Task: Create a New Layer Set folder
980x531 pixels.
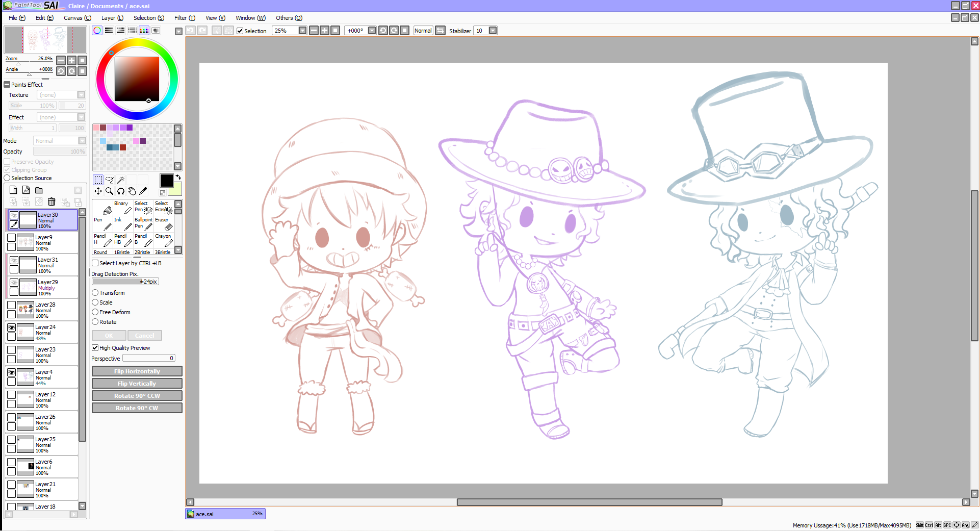Action: coord(39,190)
